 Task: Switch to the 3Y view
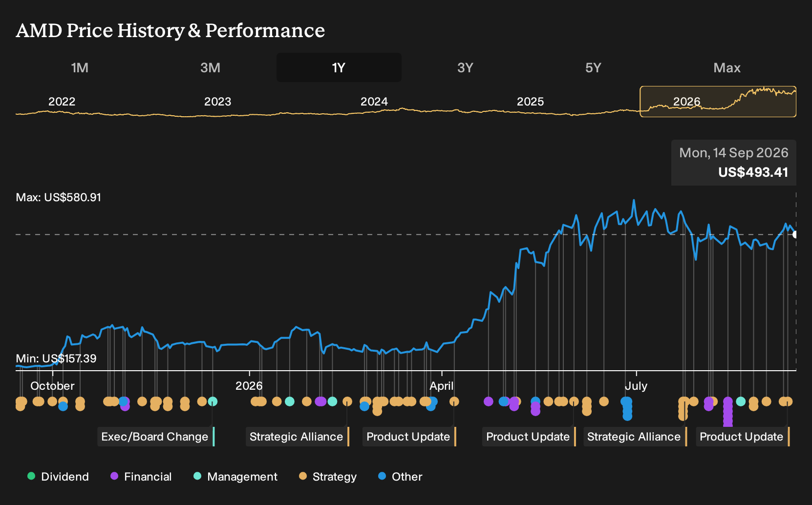(x=465, y=67)
